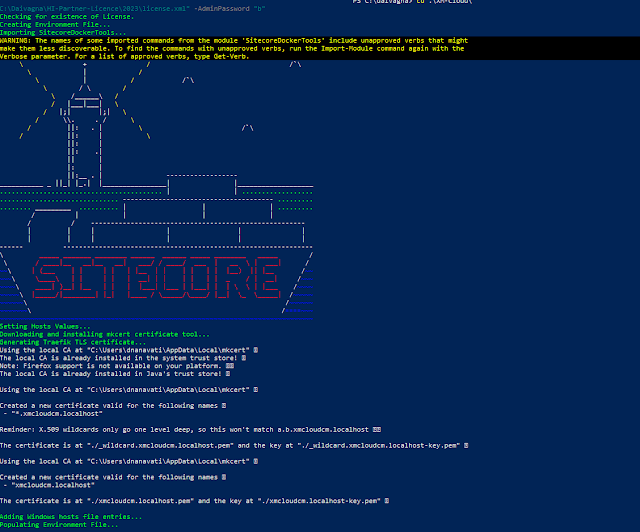Click the line with '_wildcard.xmcloudcm.localhost.pem' path
Viewport: 640px width, 532px height.
point(234,445)
